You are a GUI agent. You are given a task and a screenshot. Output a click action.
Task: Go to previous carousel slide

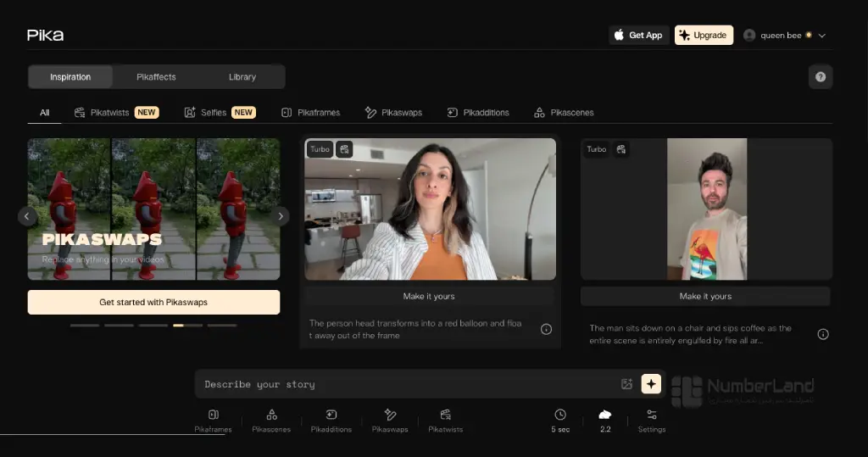(x=27, y=216)
